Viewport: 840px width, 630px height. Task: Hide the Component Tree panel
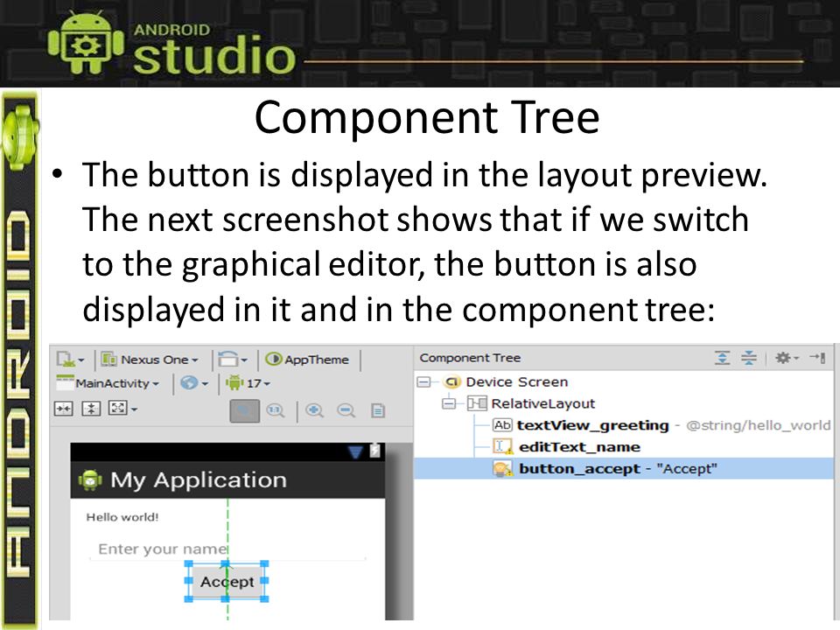(817, 357)
